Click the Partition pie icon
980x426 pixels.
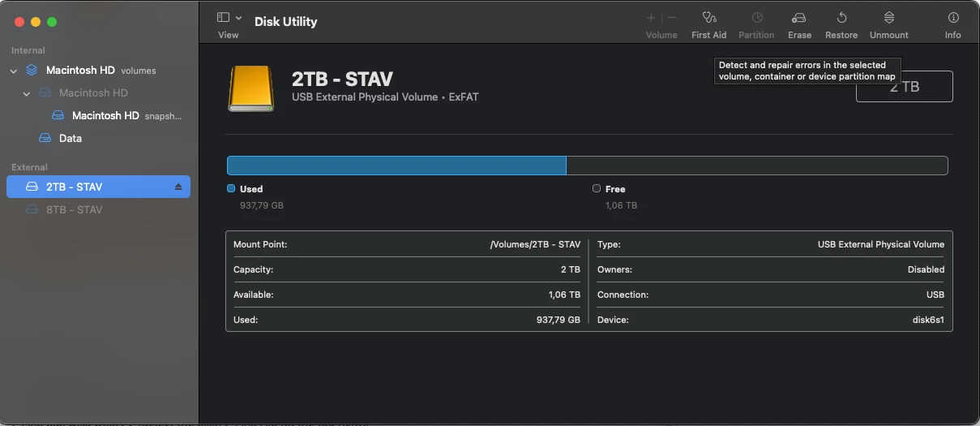click(x=756, y=18)
